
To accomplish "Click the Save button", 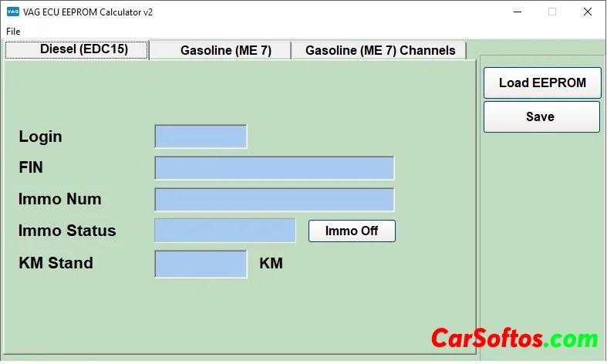I will pyautogui.click(x=541, y=117).
